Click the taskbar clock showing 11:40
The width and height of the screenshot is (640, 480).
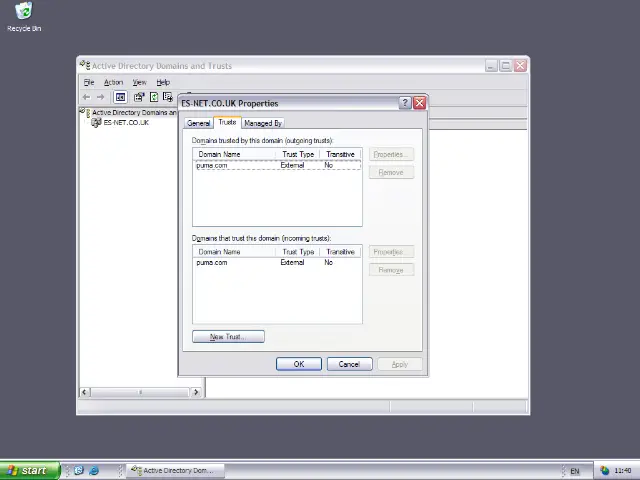pos(622,471)
